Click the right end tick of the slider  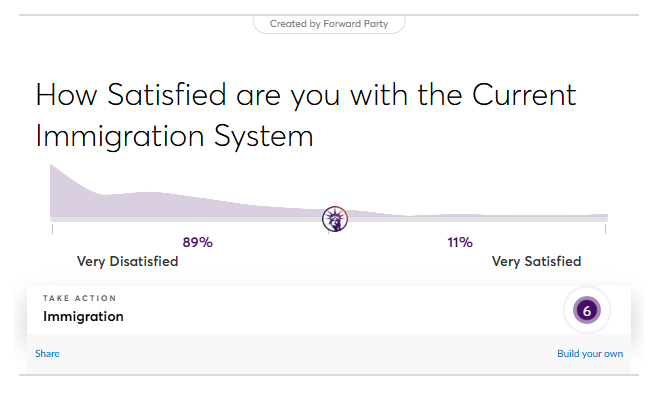point(605,229)
